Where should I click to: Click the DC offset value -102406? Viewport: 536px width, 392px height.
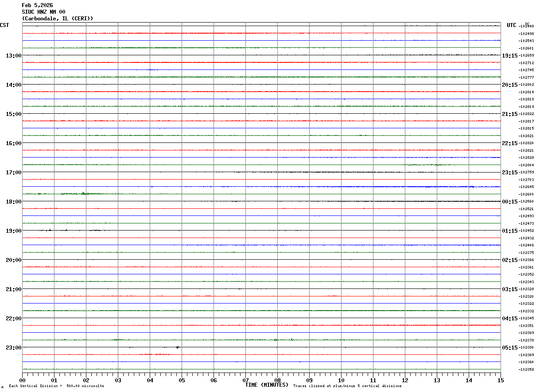click(526, 245)
